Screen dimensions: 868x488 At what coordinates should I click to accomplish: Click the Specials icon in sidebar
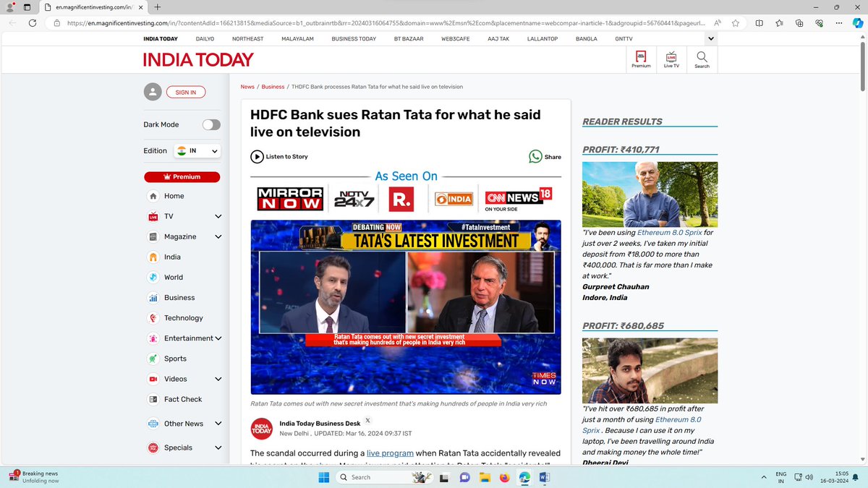[x=153, y=448]
